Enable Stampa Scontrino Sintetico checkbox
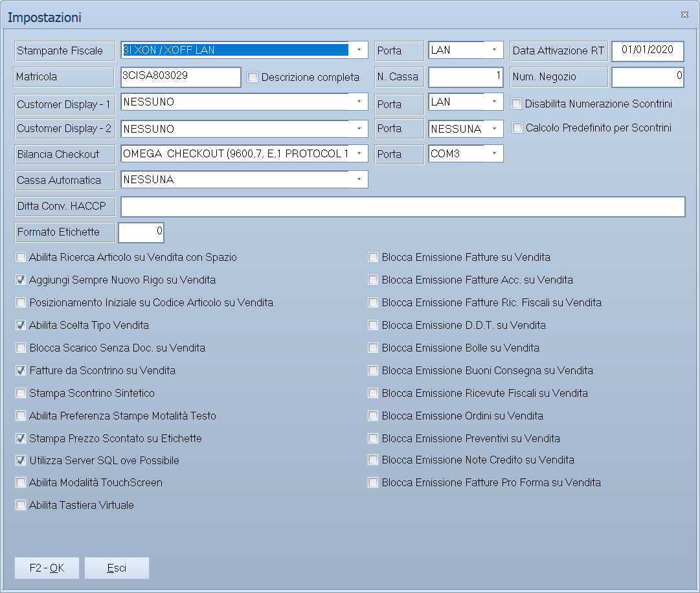 (21, 393)
